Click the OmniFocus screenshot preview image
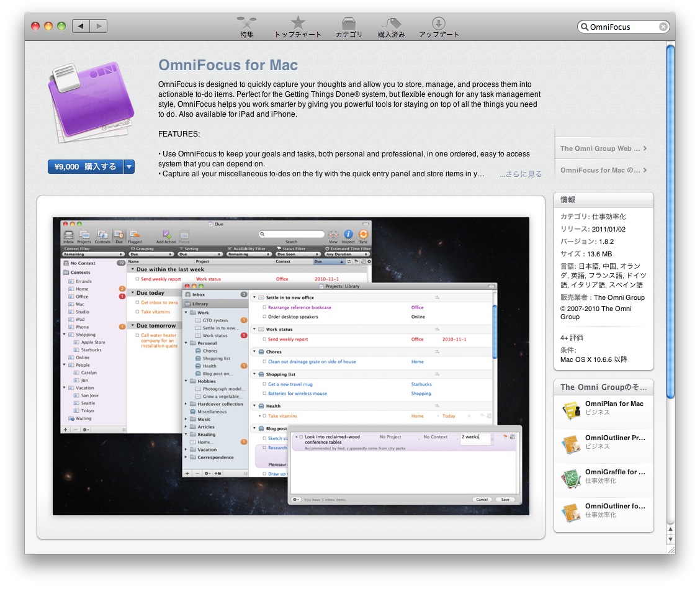The width and height of the screenshot is (700, 591). click(290, 366)
